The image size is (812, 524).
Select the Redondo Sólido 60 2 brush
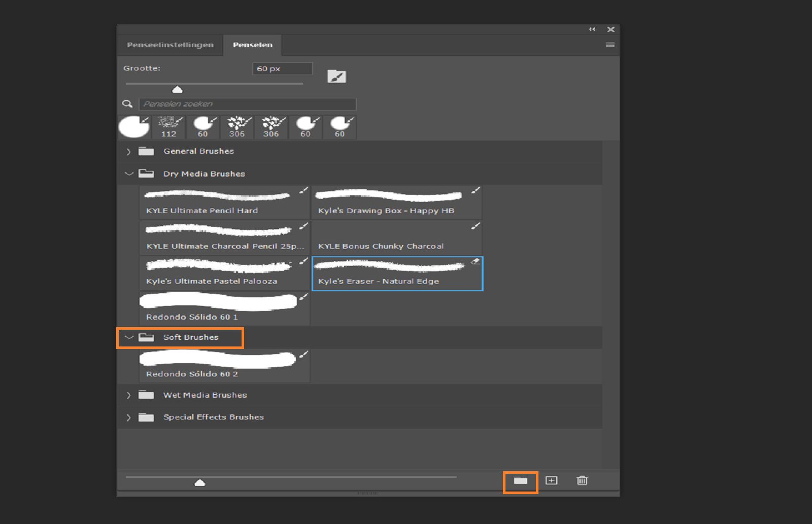click(x=224, y=366)
